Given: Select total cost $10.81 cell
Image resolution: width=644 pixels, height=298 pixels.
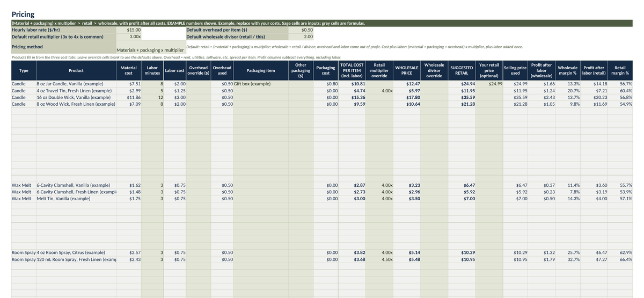Looking at the screenshot, I should (x=352, y=84).
